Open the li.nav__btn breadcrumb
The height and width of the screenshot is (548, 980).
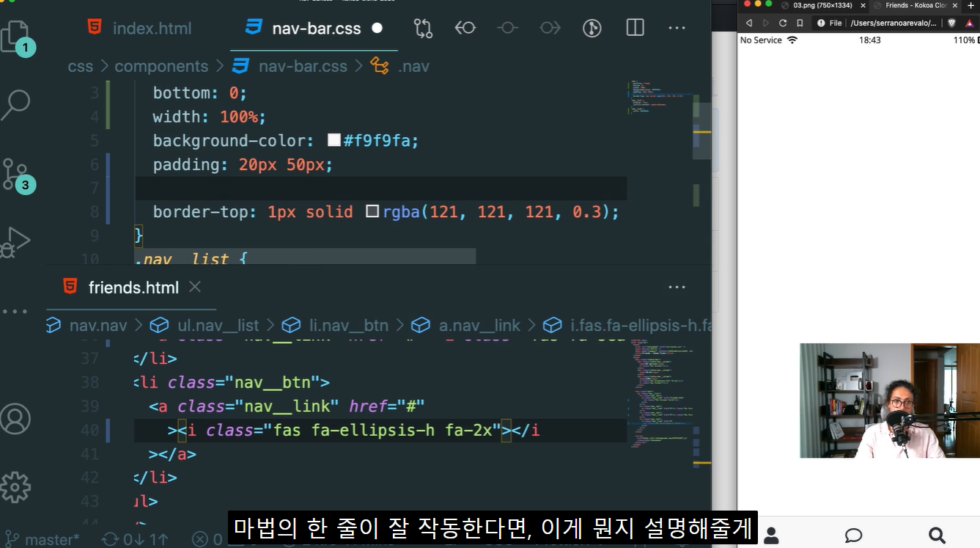coord(336,325)
